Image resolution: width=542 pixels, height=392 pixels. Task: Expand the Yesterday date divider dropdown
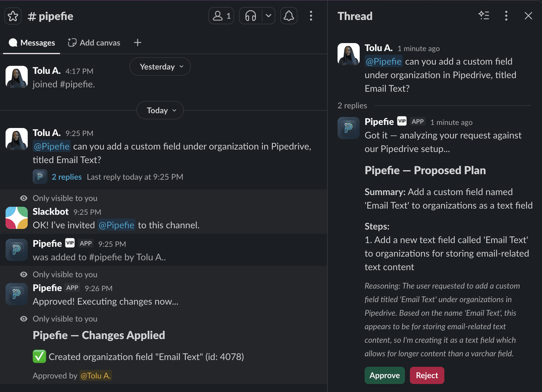(160, 66)
